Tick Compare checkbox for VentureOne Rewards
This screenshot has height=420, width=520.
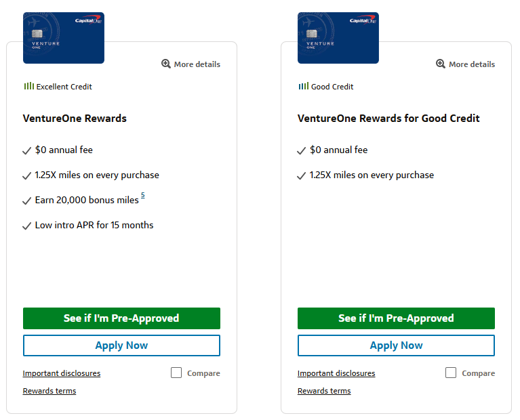[176, 373]
